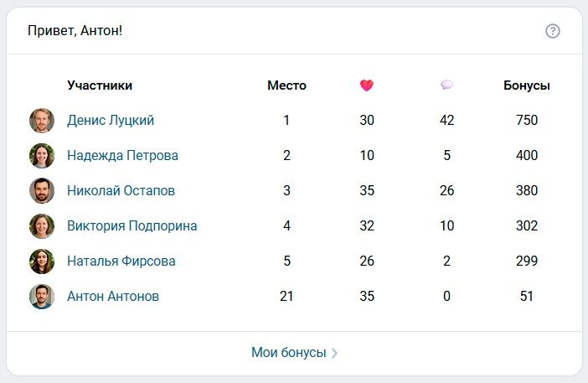Click the Место column header
Viewport: 588px width, 383px height.
click(286, 85)
